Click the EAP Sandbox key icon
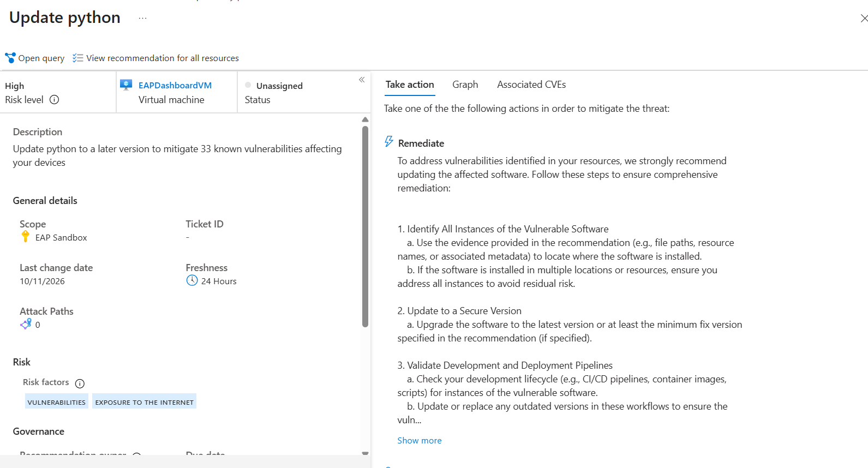Image resolution: width=868 pixels, height=468 pixels. coord(25,237)
